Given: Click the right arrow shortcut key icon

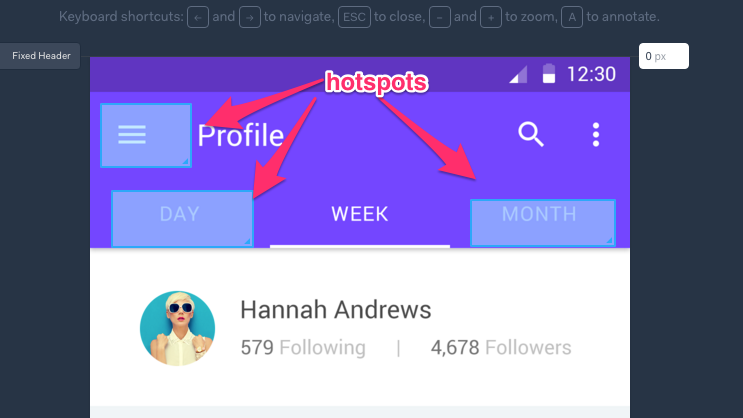Looking at the screenshot, I should point(250,18).
